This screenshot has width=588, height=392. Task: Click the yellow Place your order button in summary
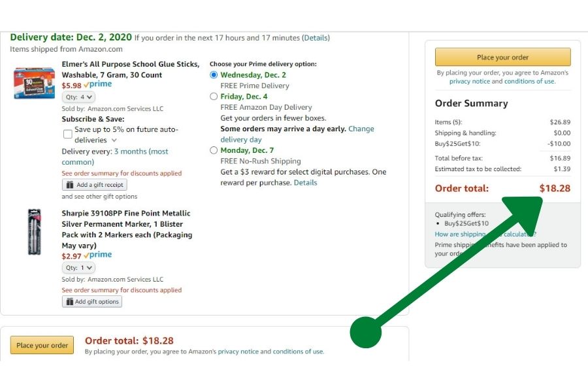[x=503, y=57]
